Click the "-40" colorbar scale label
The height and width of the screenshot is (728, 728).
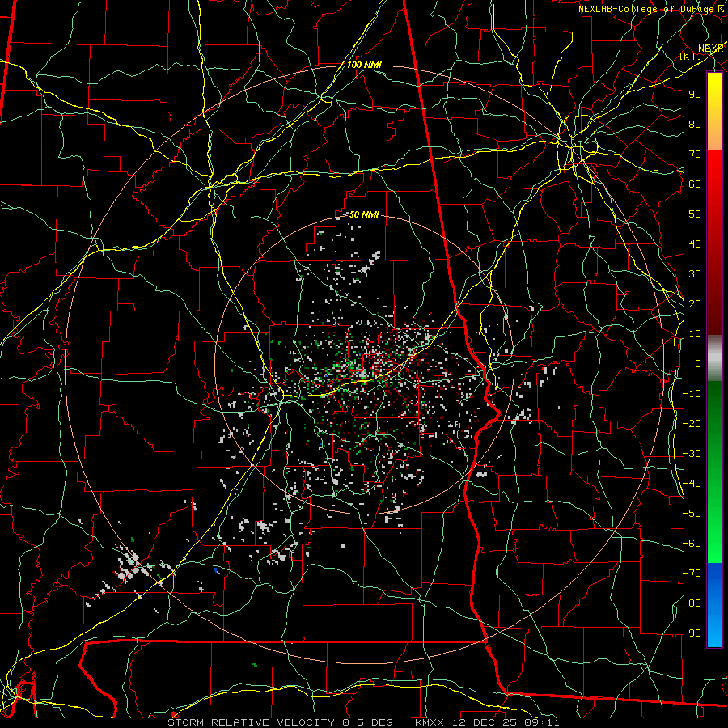coord(692,484)
